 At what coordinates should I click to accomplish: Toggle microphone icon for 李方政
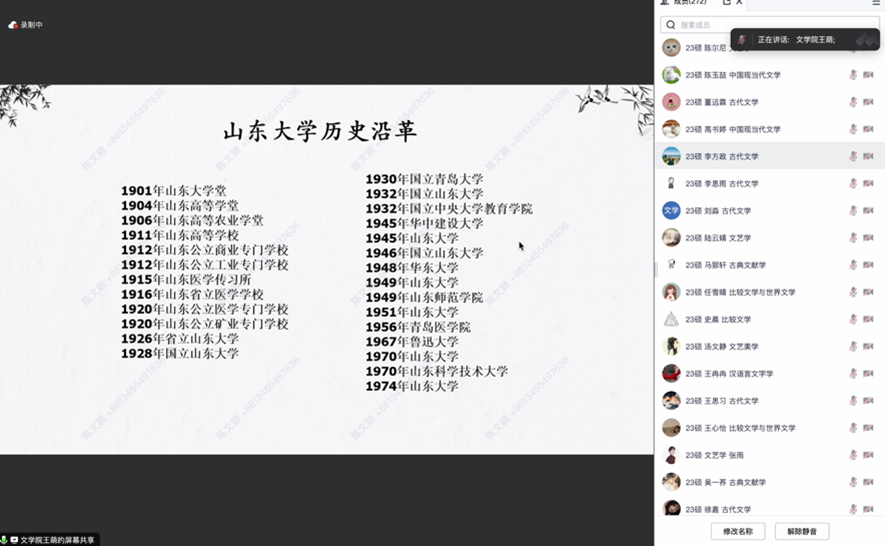(x=853, y=156)
